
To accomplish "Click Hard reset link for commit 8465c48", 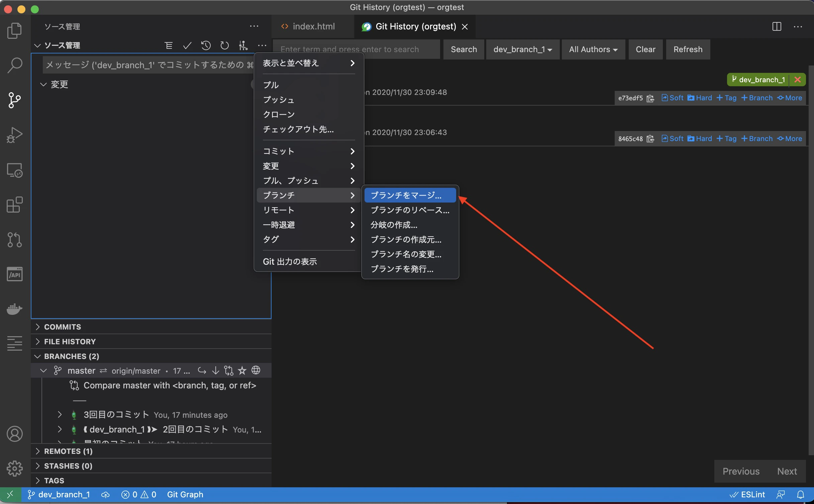I will pyautogui.click(x=700, y=139).
